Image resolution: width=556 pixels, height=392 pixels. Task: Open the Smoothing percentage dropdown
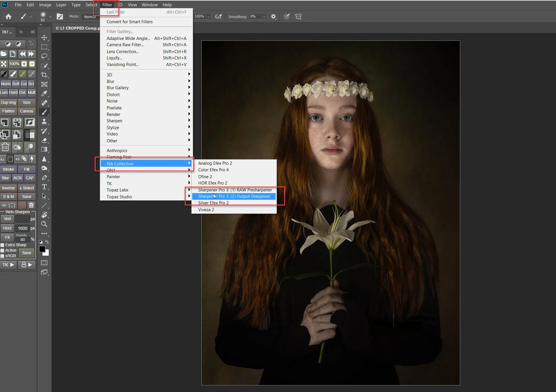click(x=264, y=16)
